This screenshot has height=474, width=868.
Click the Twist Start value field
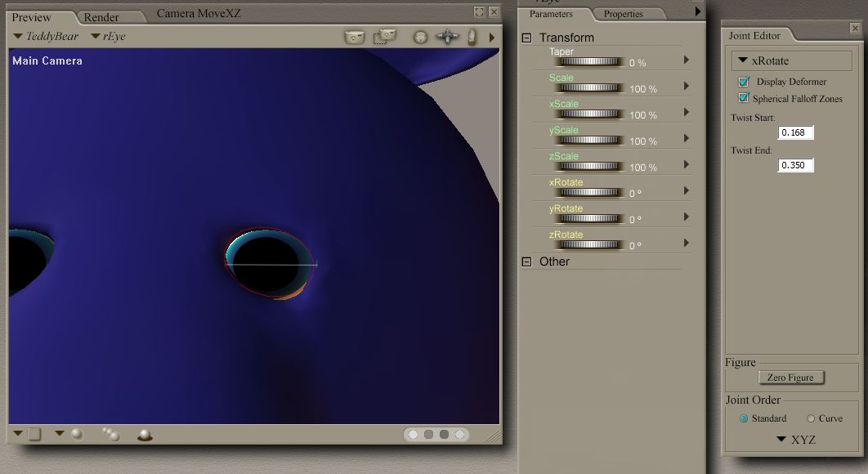tap(795, 132)
